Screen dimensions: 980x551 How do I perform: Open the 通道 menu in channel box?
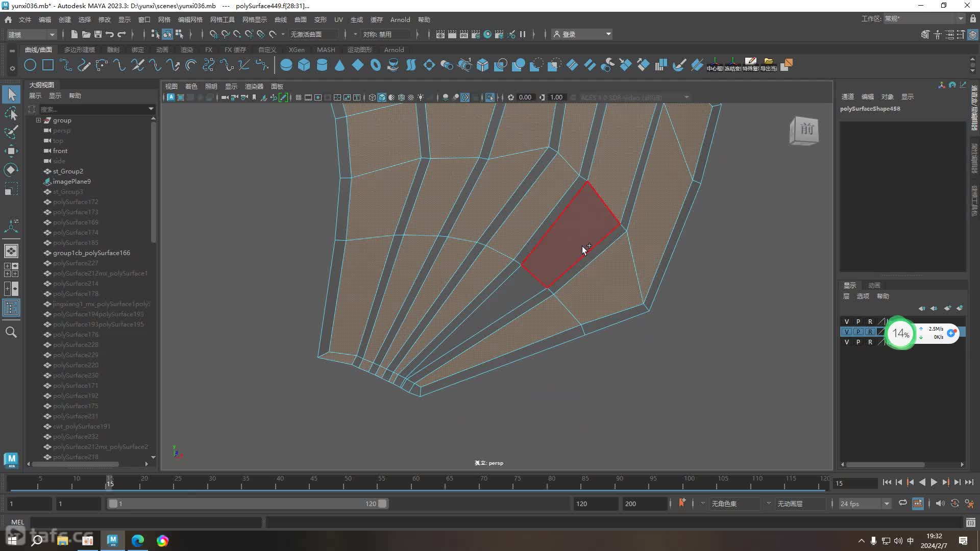[847, 96]
